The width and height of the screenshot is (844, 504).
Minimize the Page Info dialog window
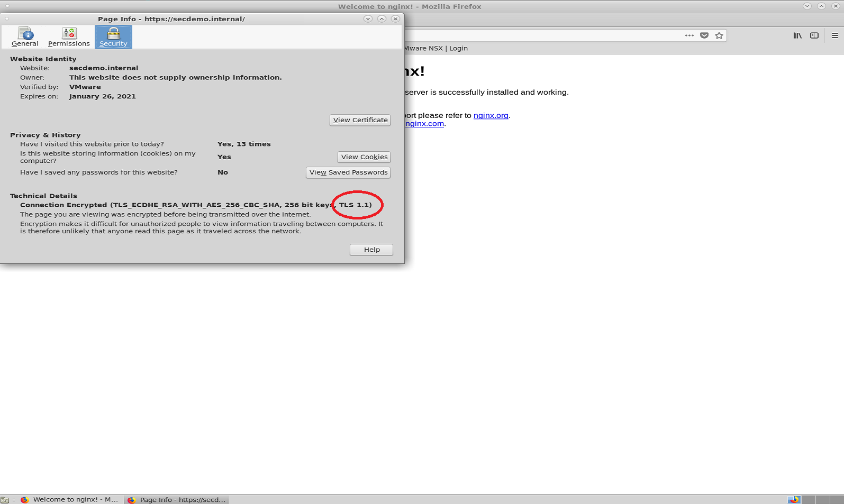pyautogui.click(x=368, y=19)
